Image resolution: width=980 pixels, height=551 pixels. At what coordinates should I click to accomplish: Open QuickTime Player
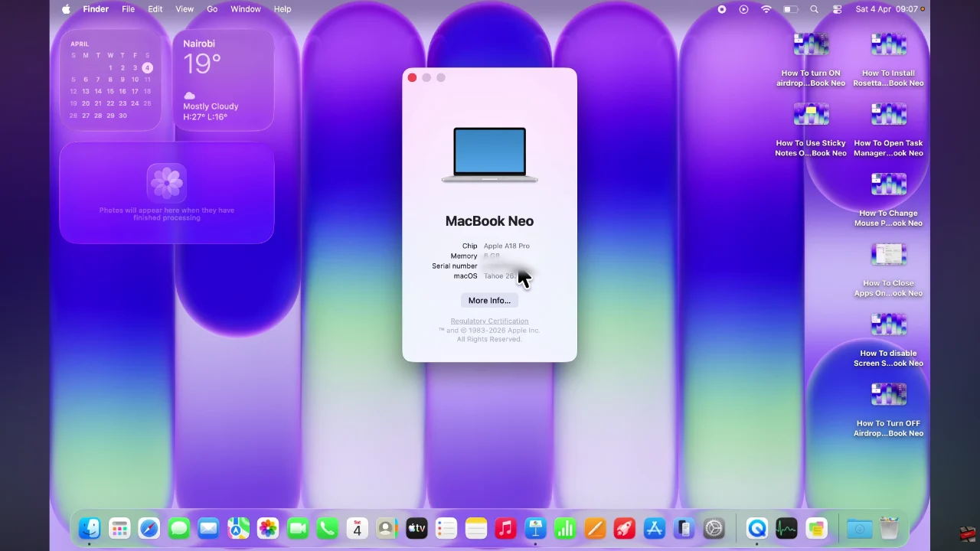pos(756,528)
